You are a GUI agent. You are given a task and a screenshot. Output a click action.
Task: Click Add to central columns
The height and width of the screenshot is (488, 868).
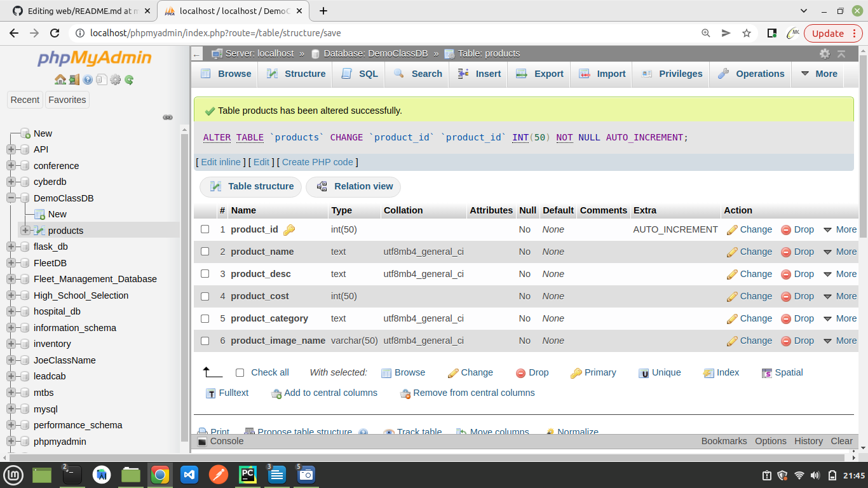coord(324,393)
